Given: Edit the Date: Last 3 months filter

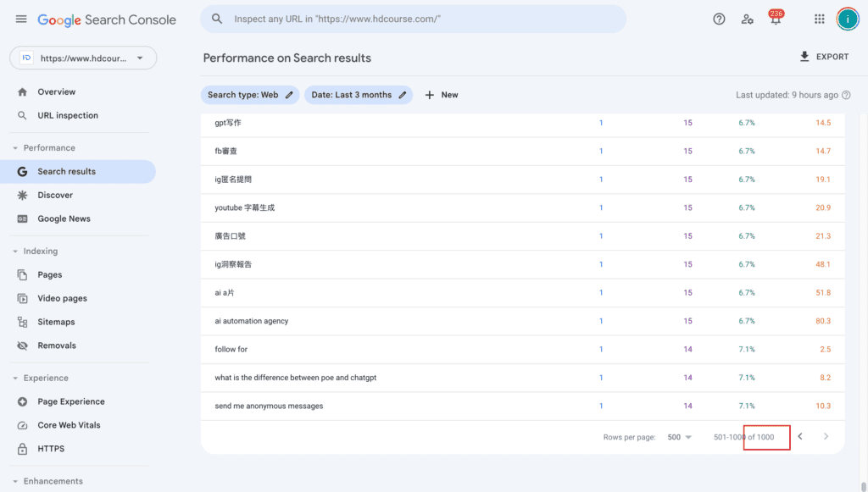Looking at the screenshot, I should [x=359, y=95].
